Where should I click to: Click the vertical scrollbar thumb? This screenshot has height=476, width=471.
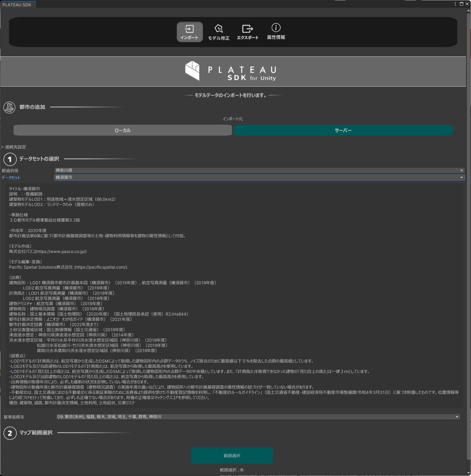coord(468,237)
